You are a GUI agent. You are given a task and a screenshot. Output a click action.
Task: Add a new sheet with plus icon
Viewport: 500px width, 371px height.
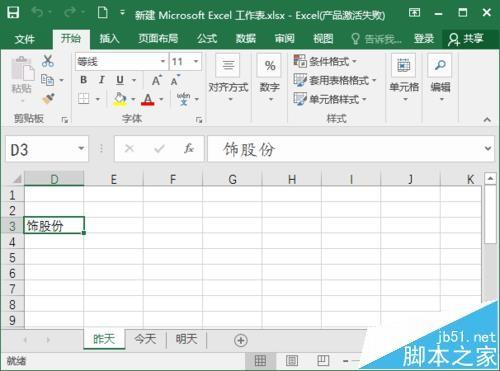pyautogui.click(x=241, y=340)
